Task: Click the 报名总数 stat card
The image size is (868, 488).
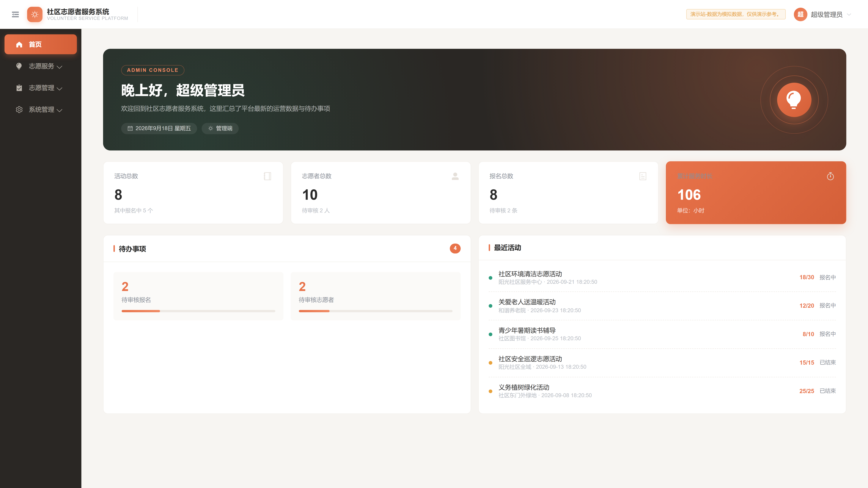Action: tap(568, 193)
